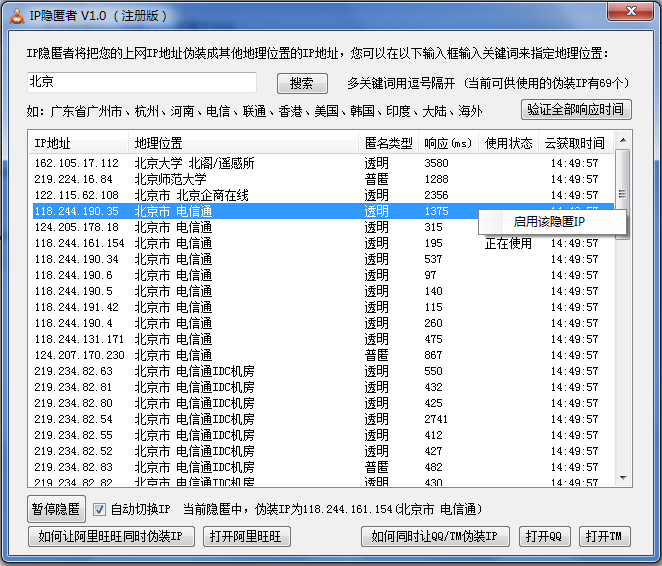
Task: Click the 搜索 button
Action: pyautogui.click(x=302, y=83)
